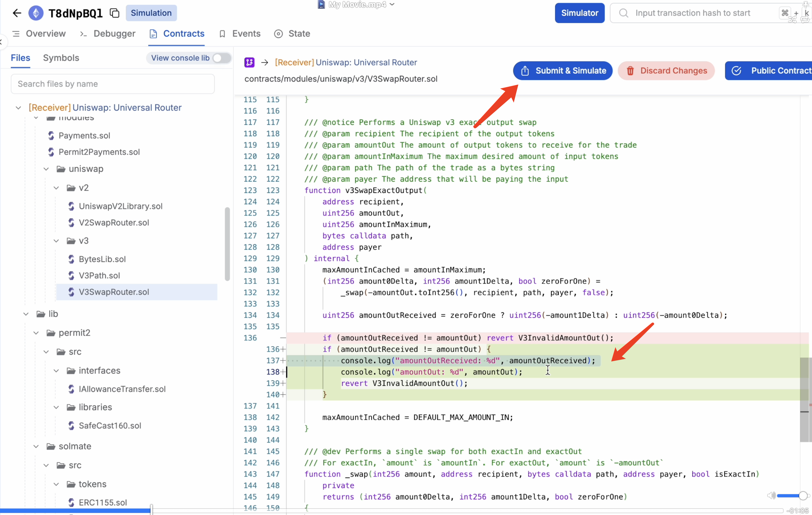Copy the T8dNpBQ1 simulation ID
812x515 pixels.
pos(115,13)
